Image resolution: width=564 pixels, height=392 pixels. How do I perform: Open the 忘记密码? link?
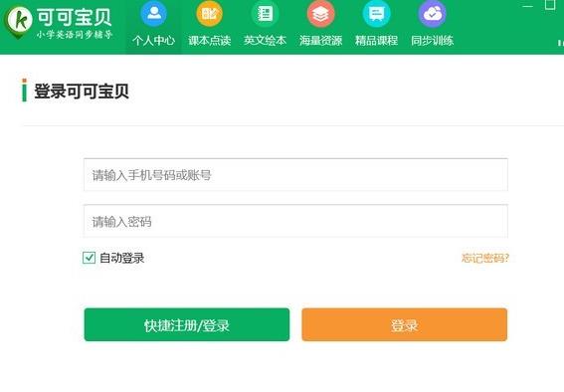(x=485, y=258)
